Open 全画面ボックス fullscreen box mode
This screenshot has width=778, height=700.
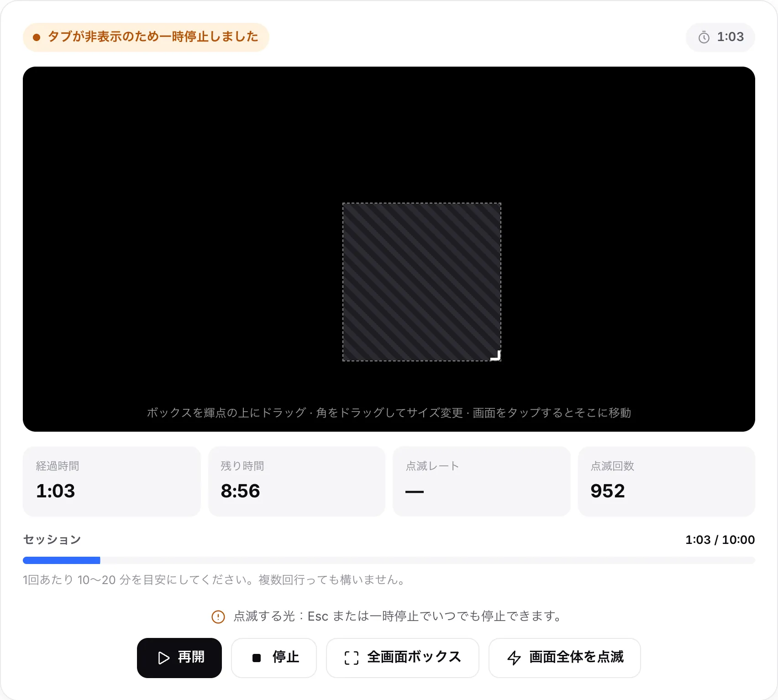[403, 658]
